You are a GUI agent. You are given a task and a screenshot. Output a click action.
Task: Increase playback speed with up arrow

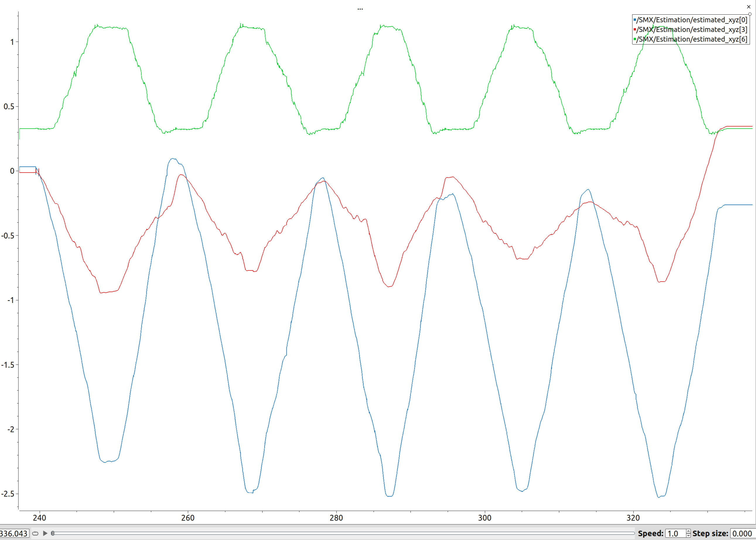(688, 531)
